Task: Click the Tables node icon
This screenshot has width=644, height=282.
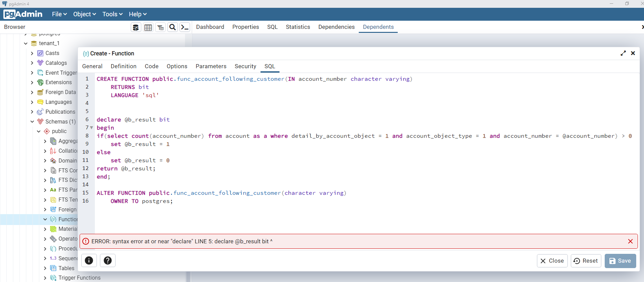Action: pyautogui.click(x=53, y=268)
